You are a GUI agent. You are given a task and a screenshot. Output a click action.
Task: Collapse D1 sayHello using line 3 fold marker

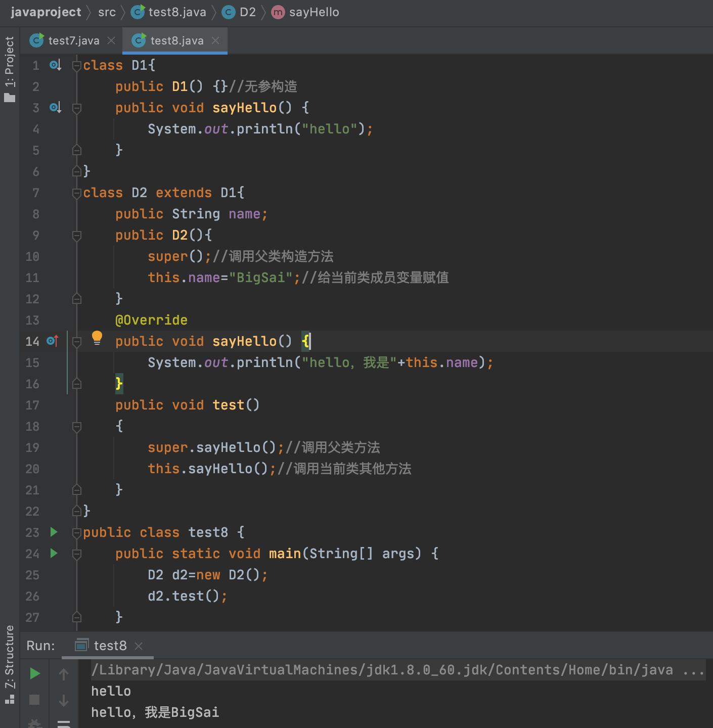[x=77, y=108]
